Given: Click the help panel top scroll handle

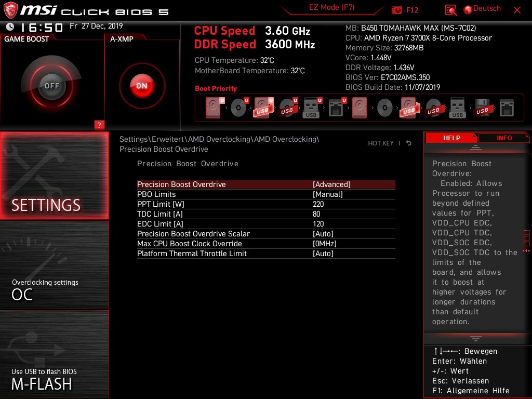Looking at the screenshot, I should point(476,148).
